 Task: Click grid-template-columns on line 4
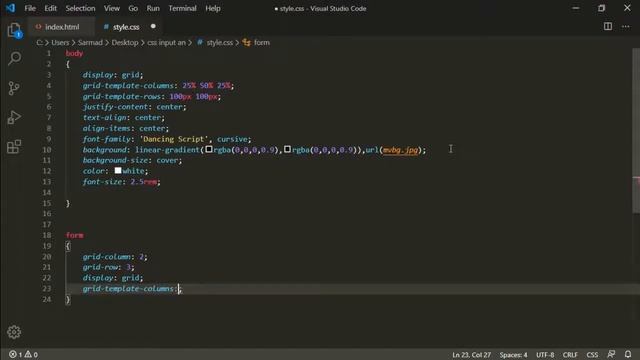[x=128, y=86]
